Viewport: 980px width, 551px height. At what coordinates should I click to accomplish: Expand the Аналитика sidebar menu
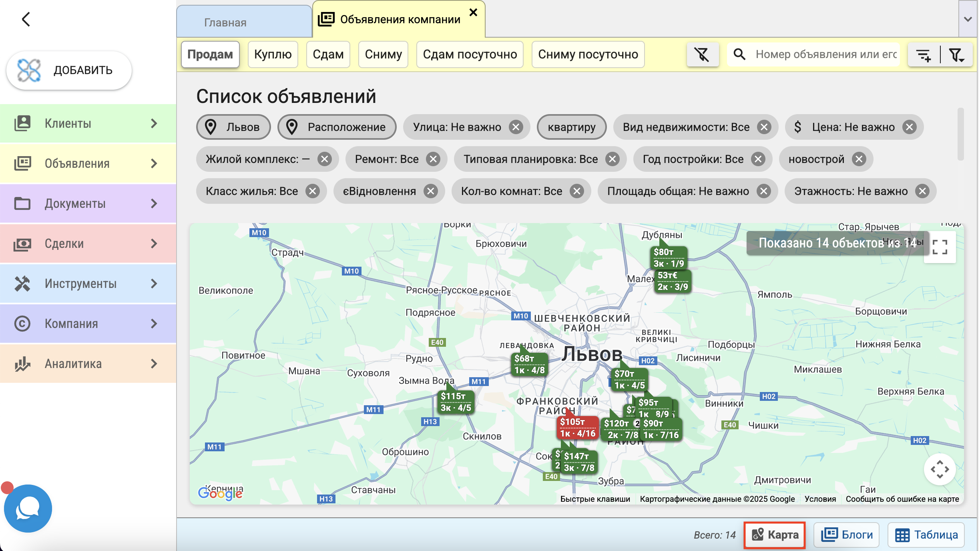tap(88, 364)
